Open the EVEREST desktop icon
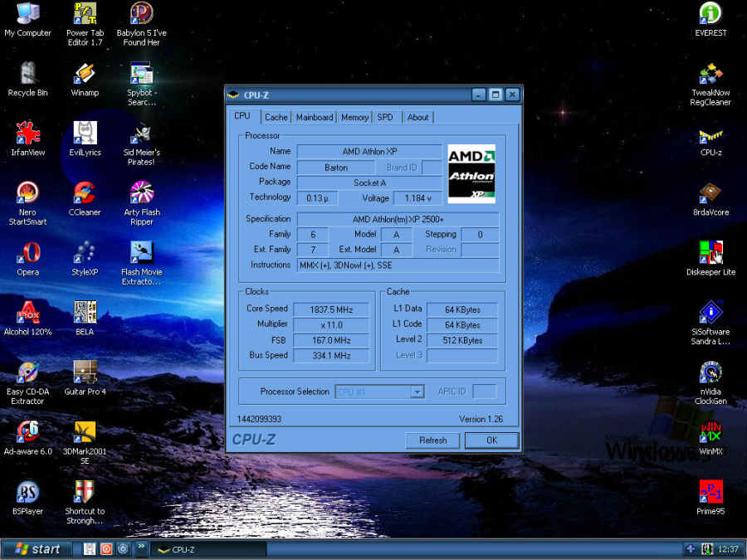Viewport: 747px width, 560px height. pos(710,14)
